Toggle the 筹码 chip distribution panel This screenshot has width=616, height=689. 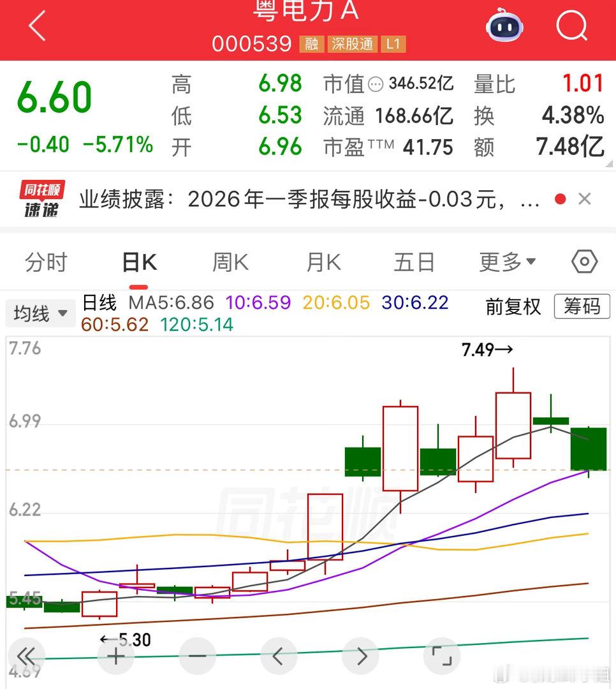(582, 307)
